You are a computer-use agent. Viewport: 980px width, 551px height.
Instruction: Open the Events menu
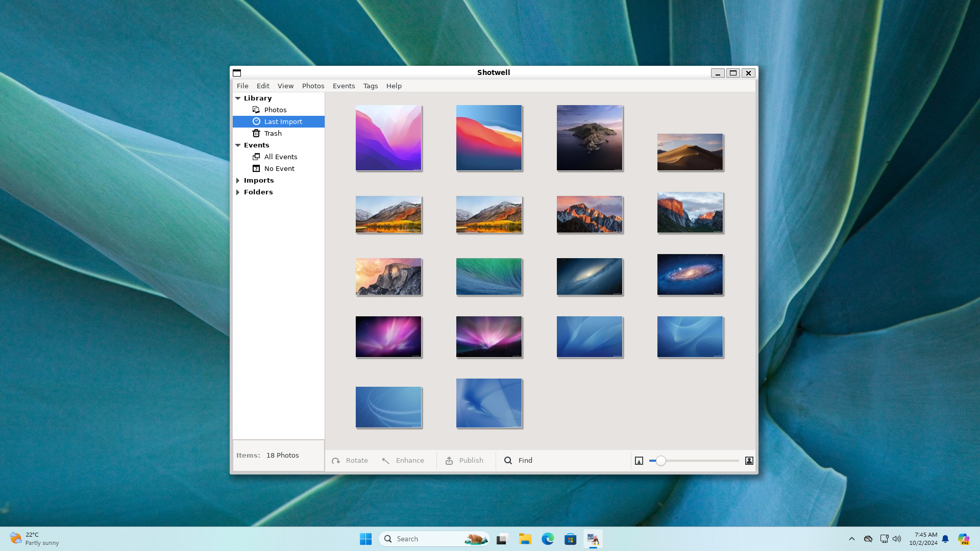point(344,86)
